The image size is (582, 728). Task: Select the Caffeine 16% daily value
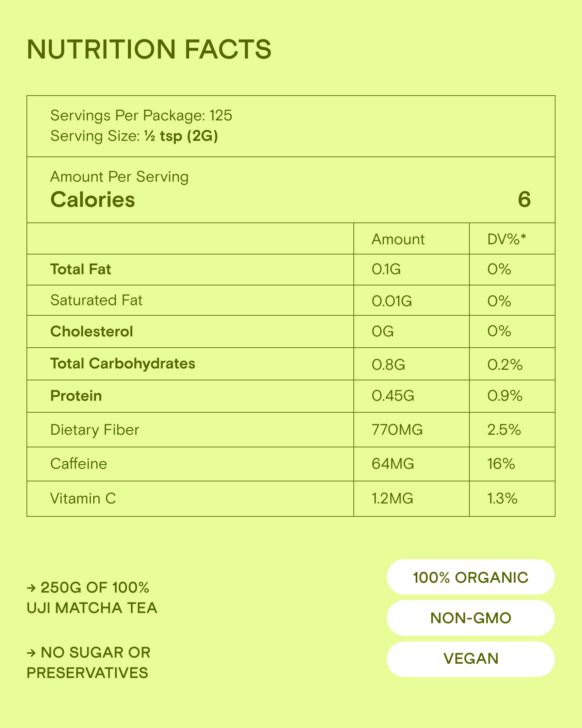tap(501, 464)
